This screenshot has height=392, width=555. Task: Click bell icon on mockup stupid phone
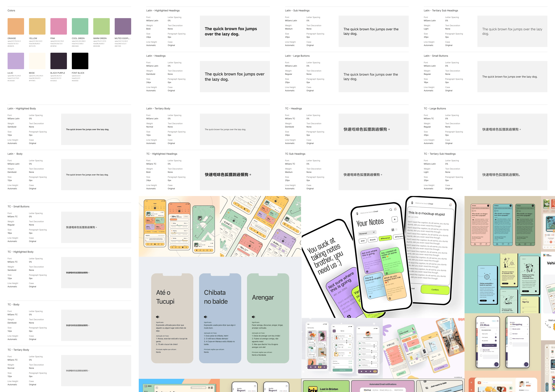click(x=450, y=205)
